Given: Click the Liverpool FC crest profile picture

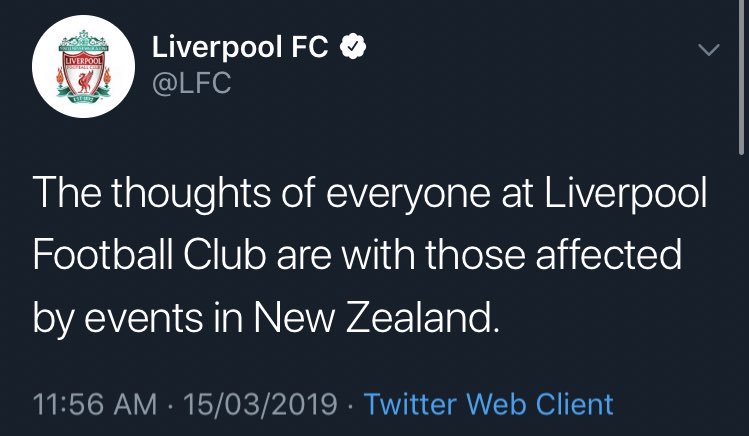Looking at the screenshot, I should [x=77, y=70].
